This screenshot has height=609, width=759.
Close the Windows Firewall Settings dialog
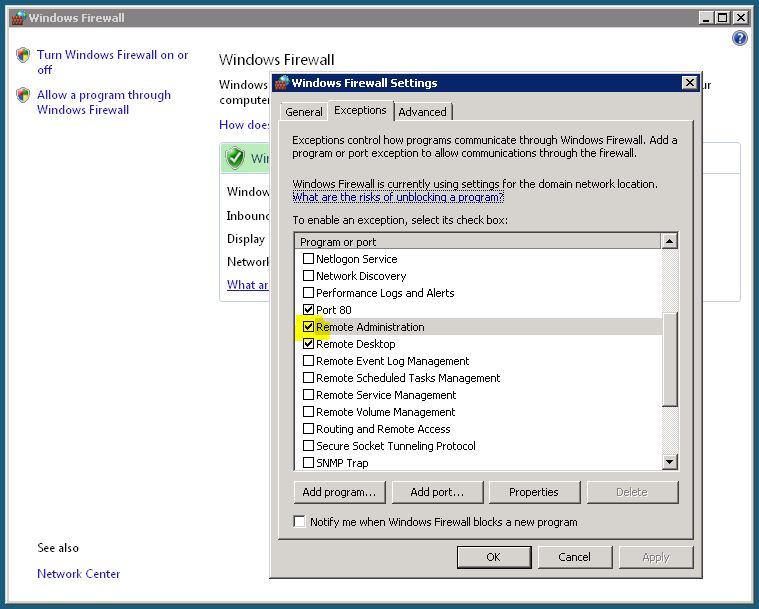(689, 83)
